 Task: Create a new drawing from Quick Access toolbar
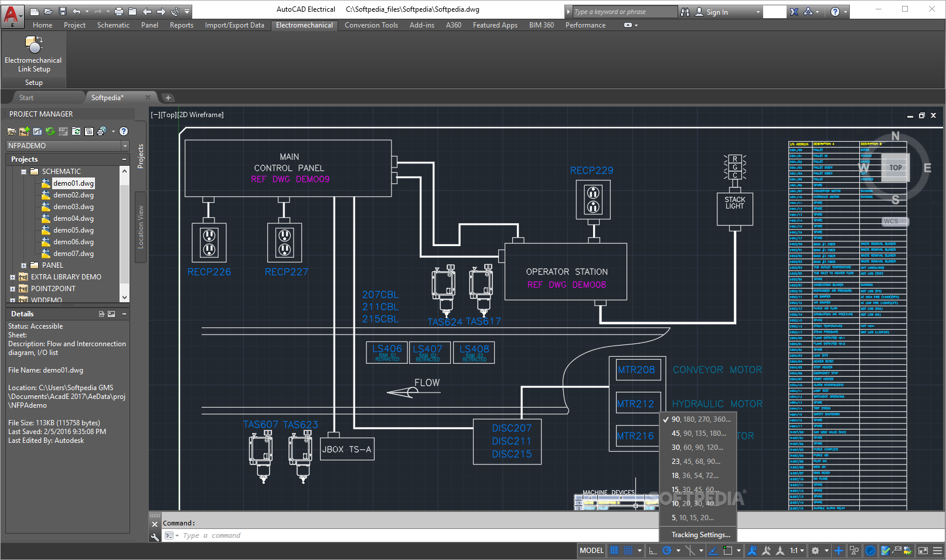click(x=35, y=11)
